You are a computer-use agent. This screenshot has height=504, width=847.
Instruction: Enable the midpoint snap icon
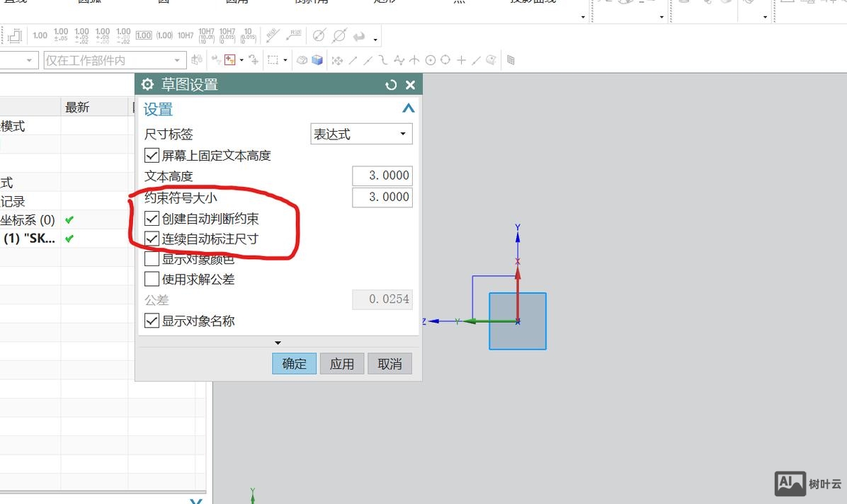pyautogui.click(x=368, y=59)
